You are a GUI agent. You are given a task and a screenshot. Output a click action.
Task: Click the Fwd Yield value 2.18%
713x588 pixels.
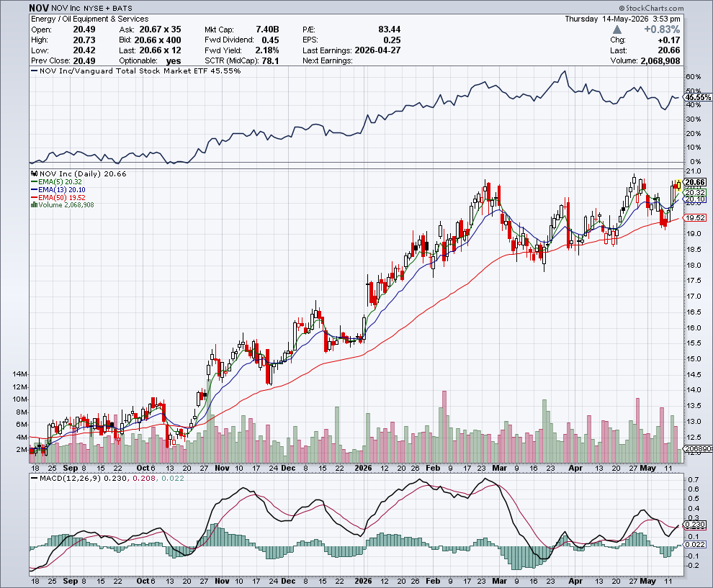point(267,50)
